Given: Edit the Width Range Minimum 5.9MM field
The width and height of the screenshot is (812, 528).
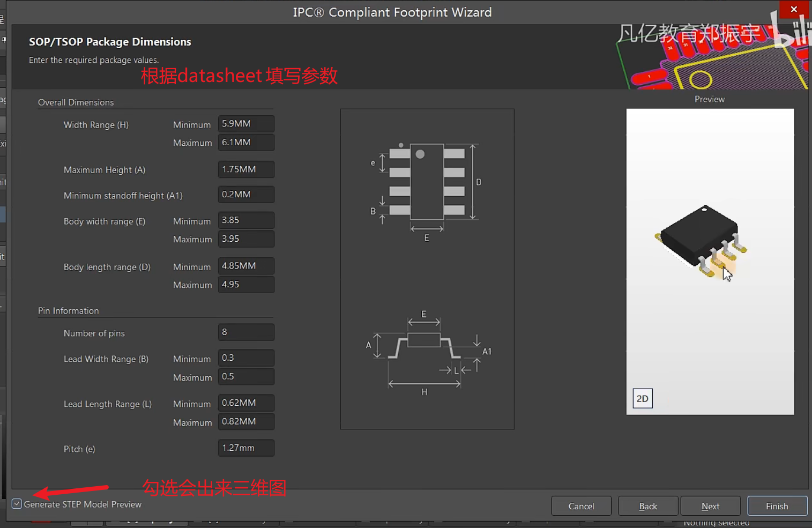Looking at the screenshot, I should point(245,124).
